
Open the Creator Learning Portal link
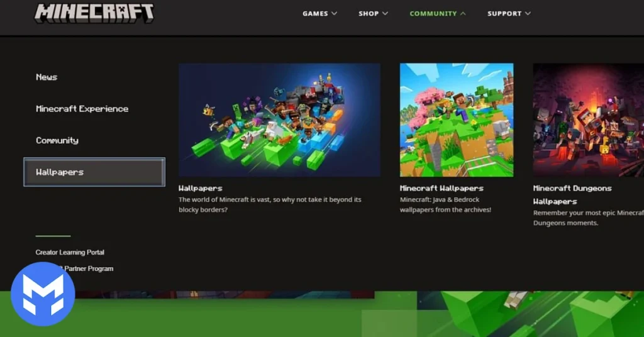(70, 253)
